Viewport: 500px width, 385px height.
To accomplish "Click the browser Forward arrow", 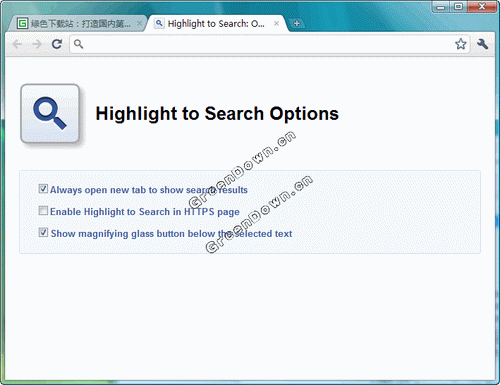I will 37,44.
